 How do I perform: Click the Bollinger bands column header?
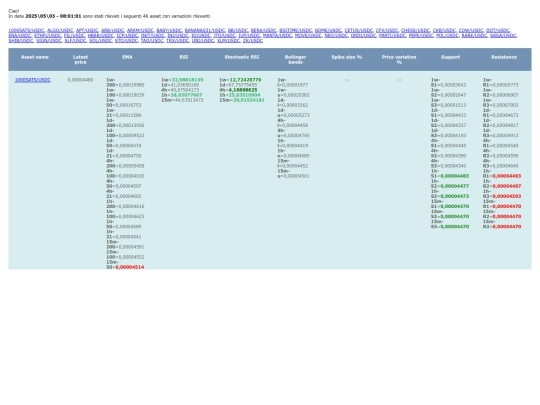click(x=295, y=60)
